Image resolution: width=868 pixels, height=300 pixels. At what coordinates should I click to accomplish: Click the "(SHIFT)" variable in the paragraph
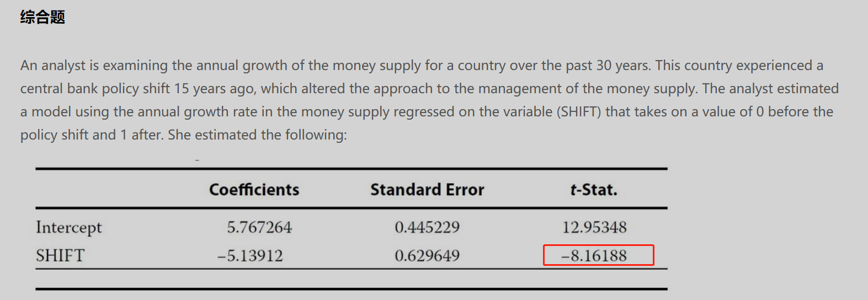click(578, 112)
